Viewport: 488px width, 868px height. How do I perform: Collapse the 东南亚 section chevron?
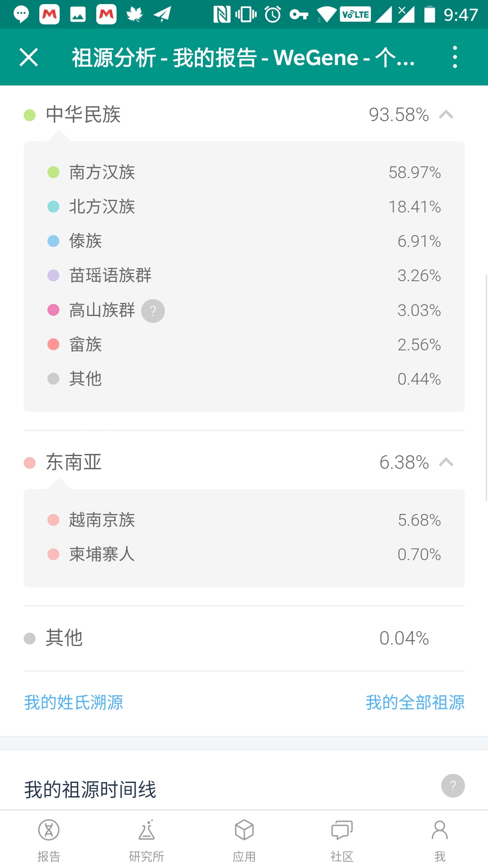pyautogui.click(x=446, y=462)
